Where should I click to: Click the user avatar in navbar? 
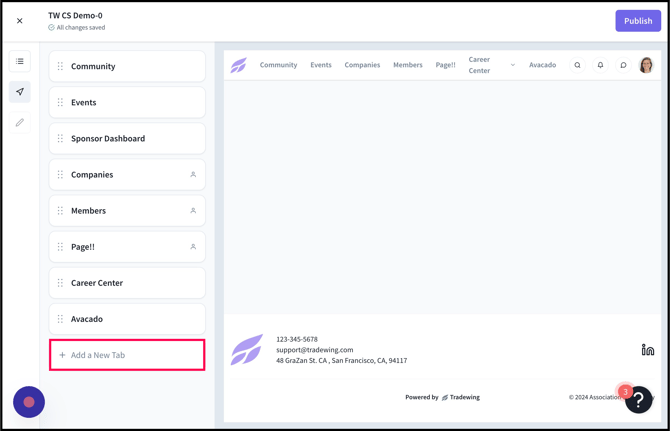point(646,65)
